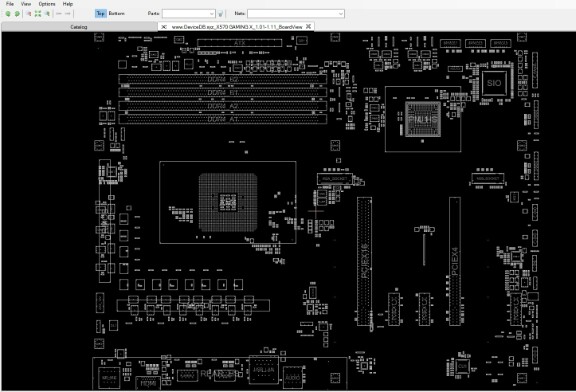
Task: Click the back arrow toolbar icon
Action: tap(59, 14)
